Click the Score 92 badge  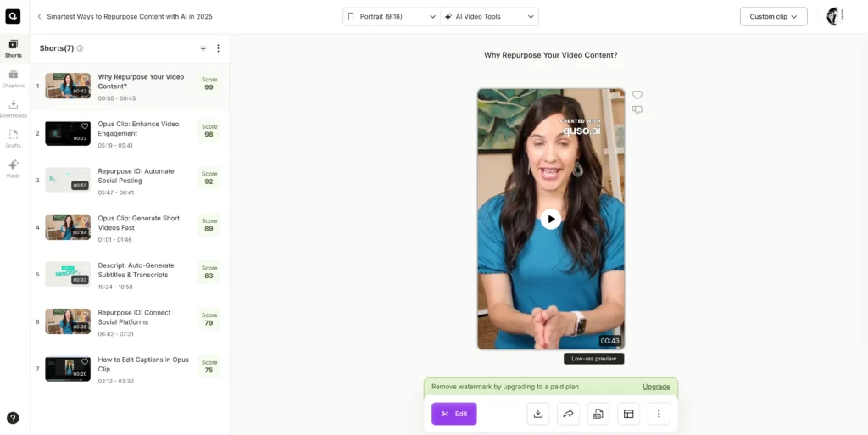(x=209, y=178)
